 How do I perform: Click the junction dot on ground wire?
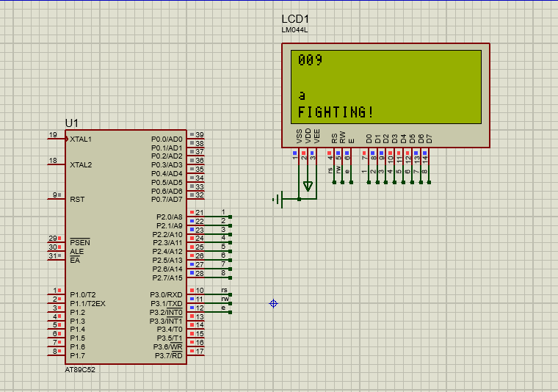[300, 199]
